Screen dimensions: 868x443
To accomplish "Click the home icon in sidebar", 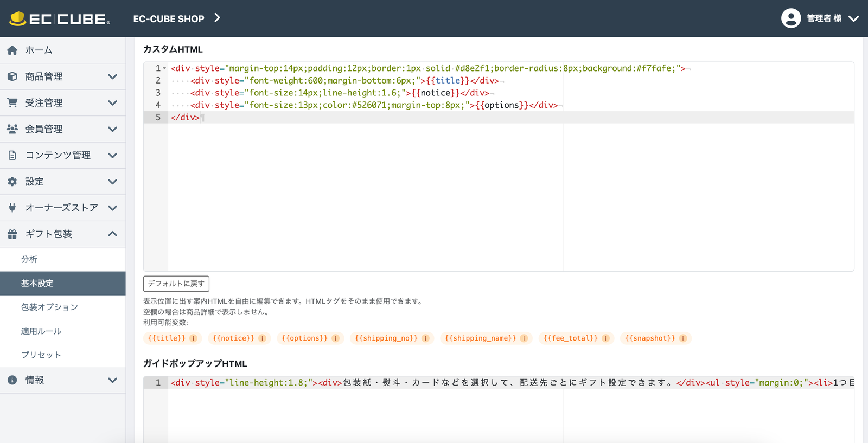I will tap(12, 50).
